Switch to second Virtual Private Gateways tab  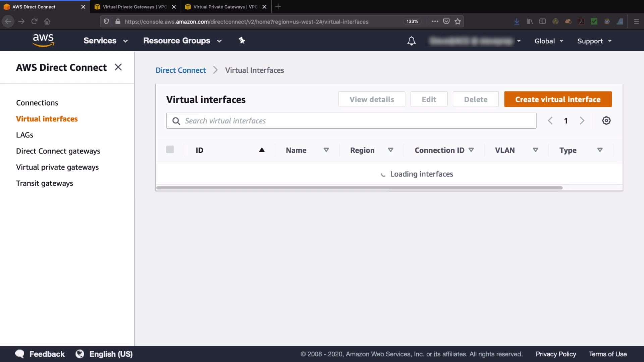pyautogui.click(x=225, y=7)
